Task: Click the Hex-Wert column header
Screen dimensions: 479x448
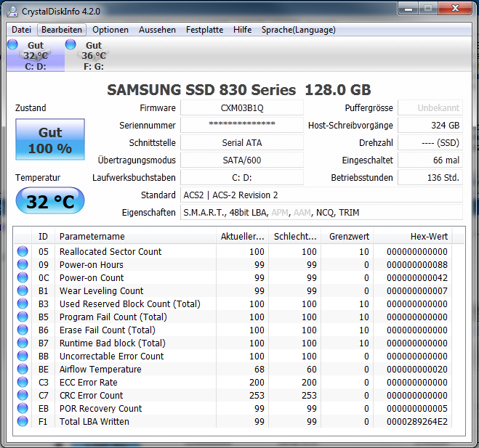Action: click(413, 236)
